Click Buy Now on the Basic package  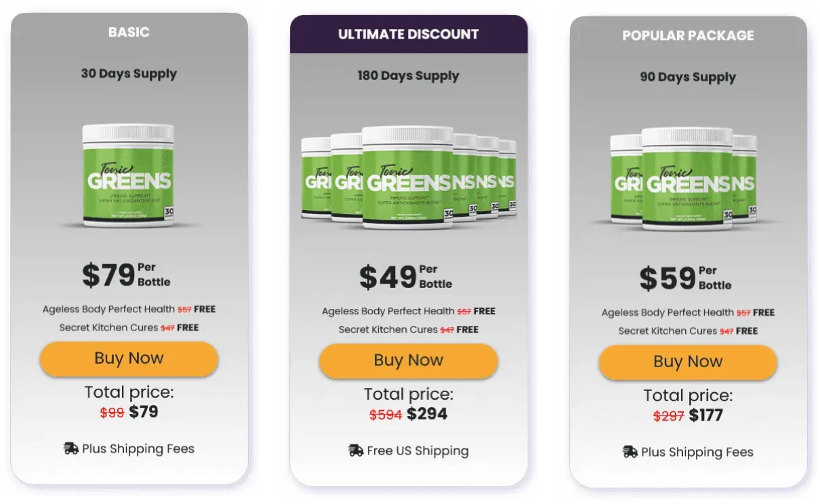click(x=128, y=358)
